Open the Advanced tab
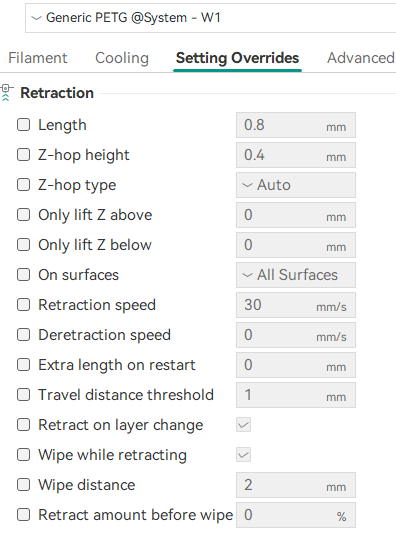Screen dimensions: 396x554 (x=361, y=58)
